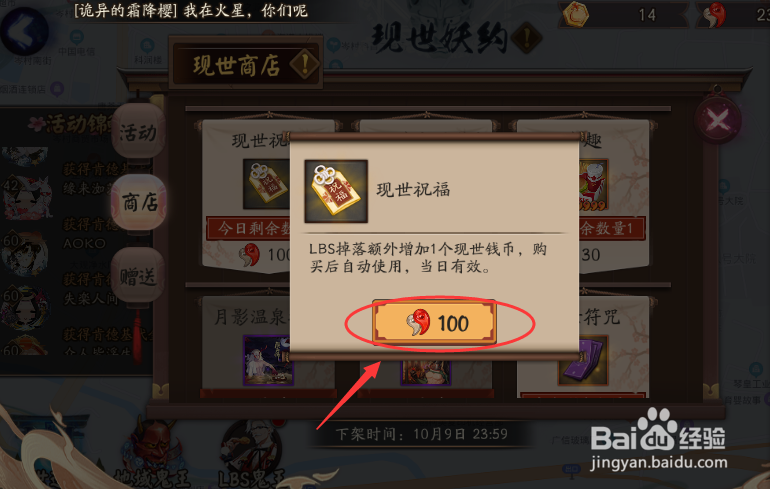This screenshot has width=770, height=489.
Task: Select the 月影温泉 item thumbnail
Action: 268,360
